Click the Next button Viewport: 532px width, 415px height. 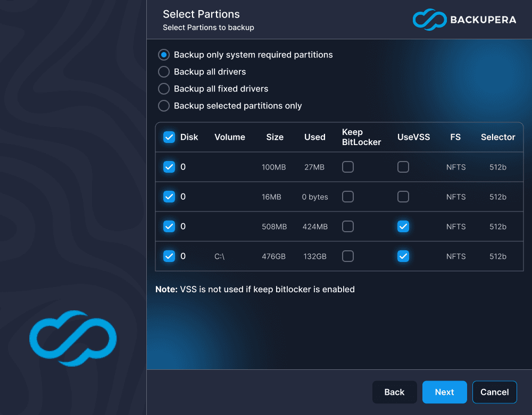click(x=444, y=392)
